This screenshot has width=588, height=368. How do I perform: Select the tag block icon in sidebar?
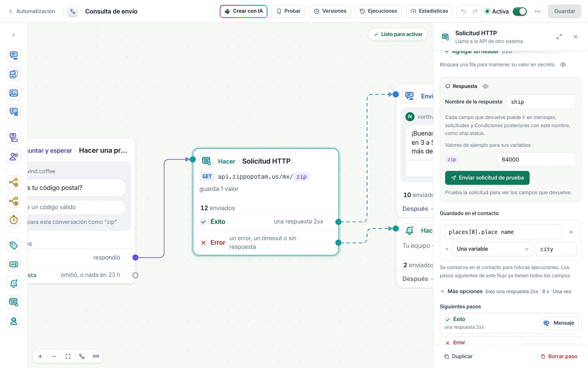coord(14,245)
